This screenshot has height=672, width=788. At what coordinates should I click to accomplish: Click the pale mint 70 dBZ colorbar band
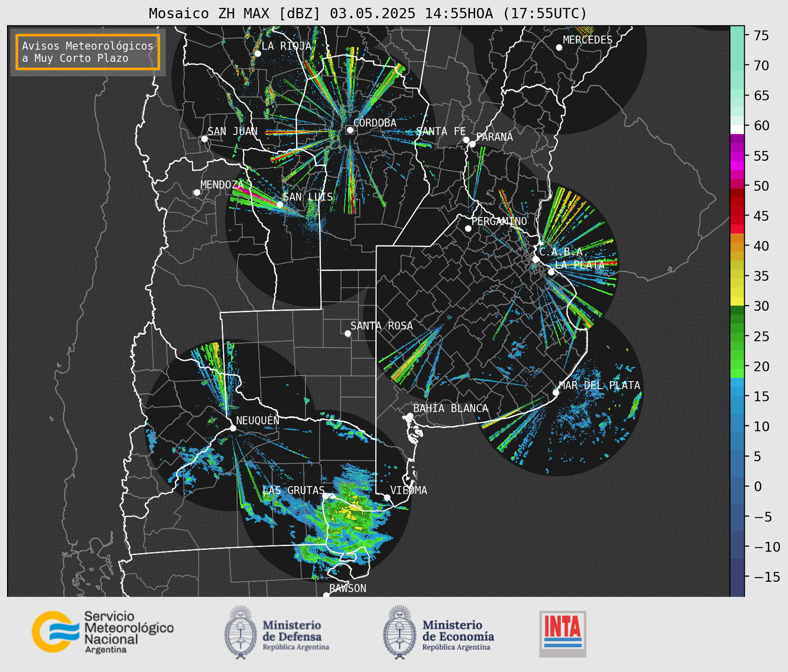(x=737, y=65)
